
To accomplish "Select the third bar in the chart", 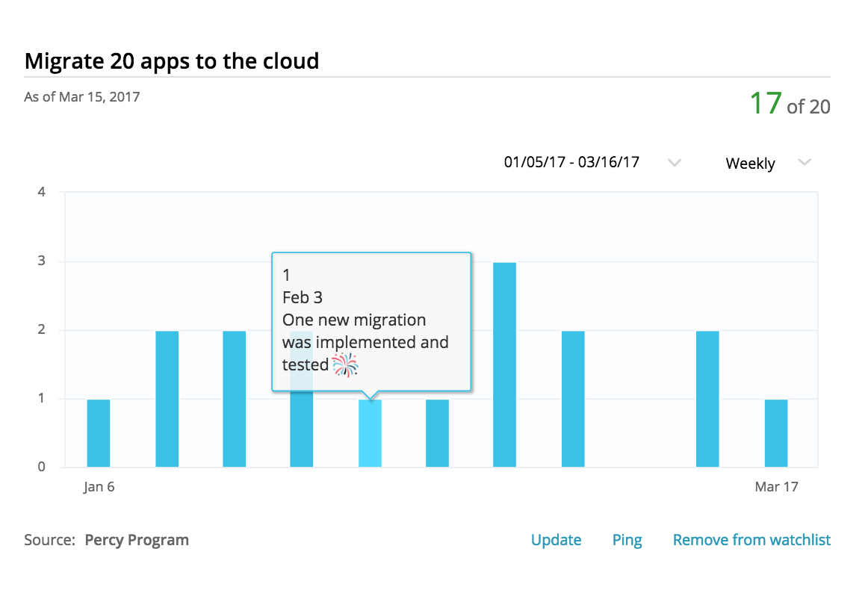I will coord(235,399).
